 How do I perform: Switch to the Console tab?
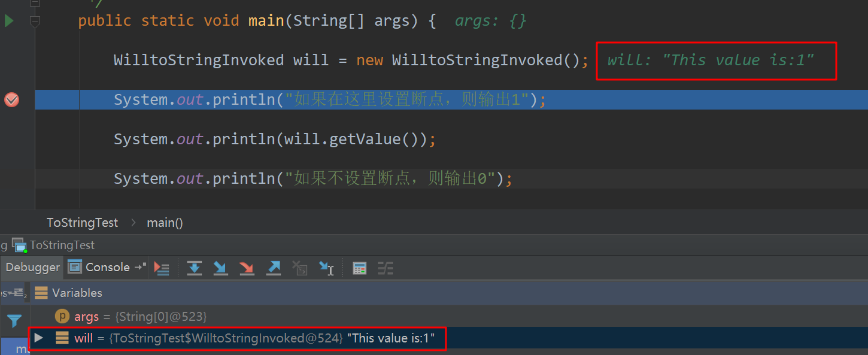tap(108, 267)
